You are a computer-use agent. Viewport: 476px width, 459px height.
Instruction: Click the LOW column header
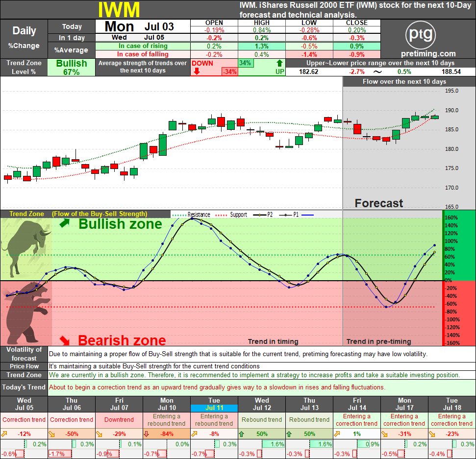point(309,23)
